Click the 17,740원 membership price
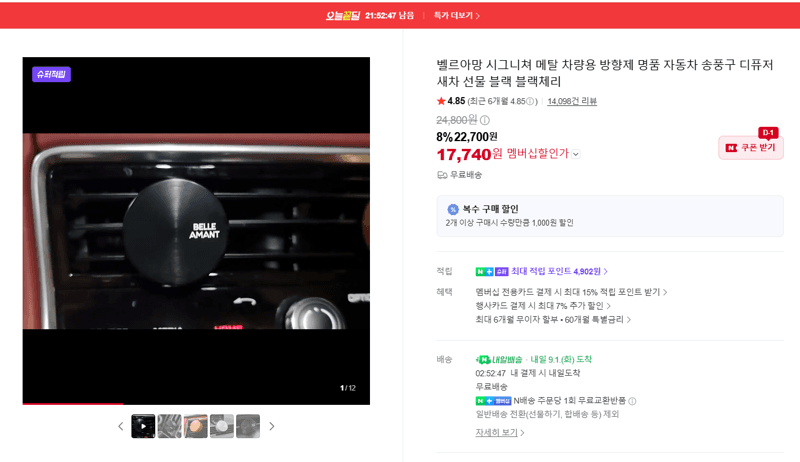This screenshot has width=800, height=462. click(x=469, y=154)
